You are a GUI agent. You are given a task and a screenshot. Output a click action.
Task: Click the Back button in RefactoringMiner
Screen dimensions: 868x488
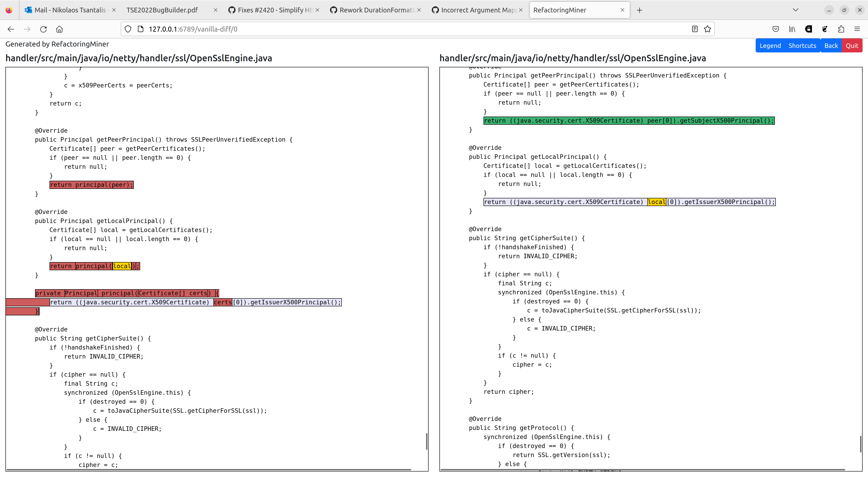point(831,45)
